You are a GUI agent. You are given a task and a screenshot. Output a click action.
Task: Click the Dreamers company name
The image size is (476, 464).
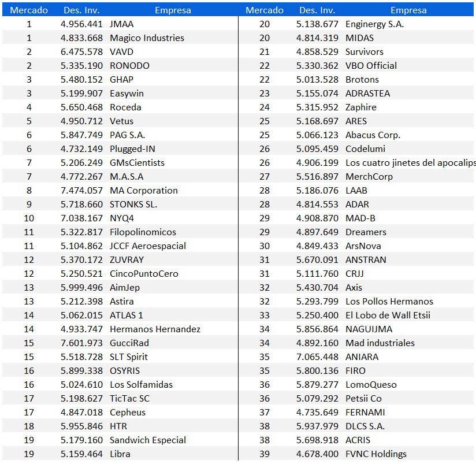(366, 232)
